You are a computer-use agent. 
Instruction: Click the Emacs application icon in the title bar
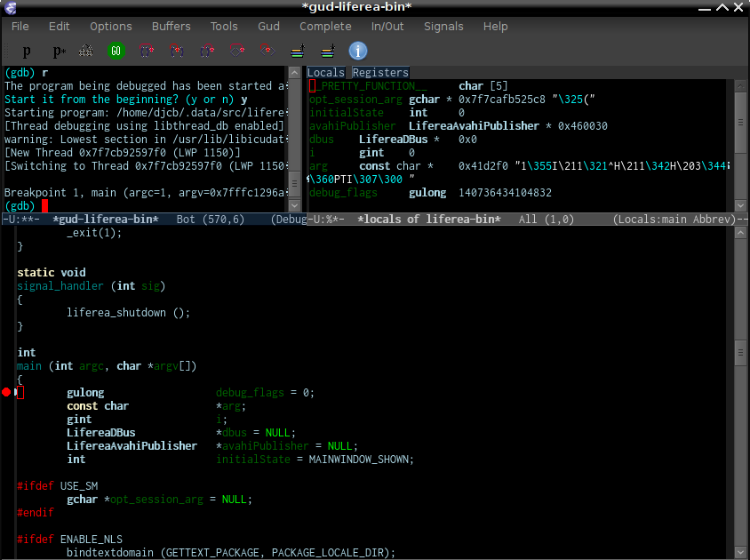click(10, 8)
